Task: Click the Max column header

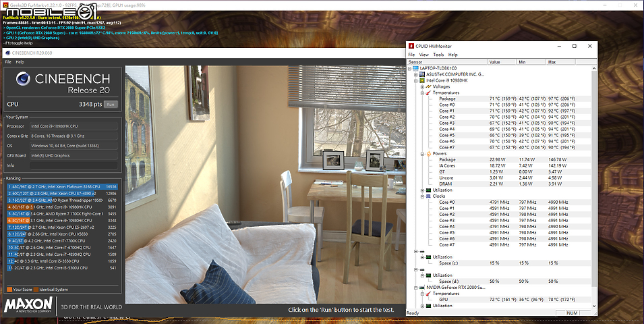Action: coord(560,61)
